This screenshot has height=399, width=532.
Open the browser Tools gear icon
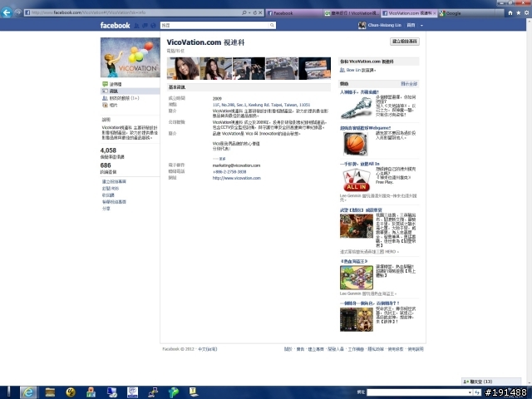(526, 13)
